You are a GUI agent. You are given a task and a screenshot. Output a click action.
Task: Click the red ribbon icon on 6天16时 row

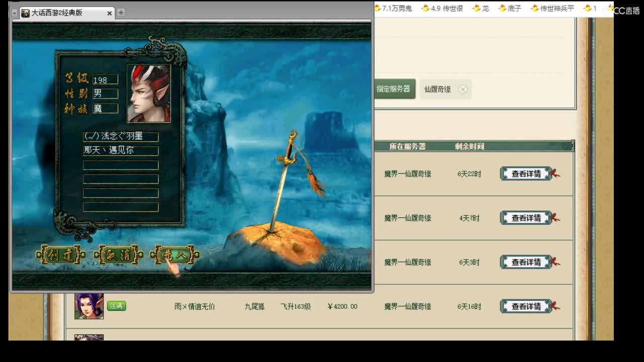(555, 306)
